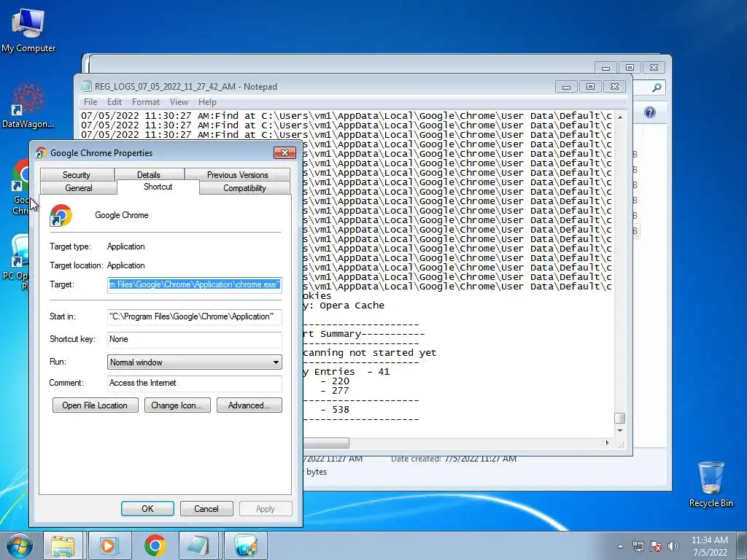Click the Chrome icon in Properties title bar

click(x=41, y=152)
